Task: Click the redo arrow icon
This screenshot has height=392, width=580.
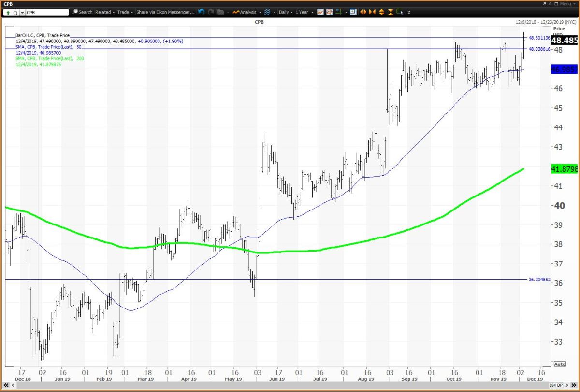Action: coord(211,12)
